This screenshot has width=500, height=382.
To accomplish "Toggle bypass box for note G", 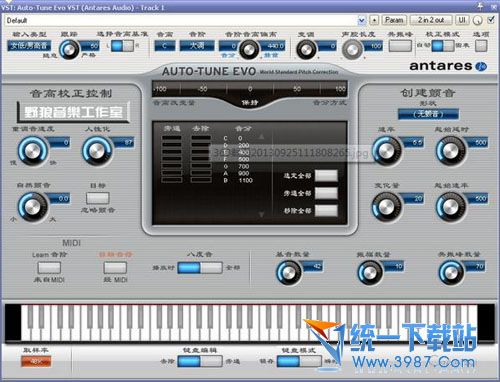I will [x=172, y=166].
